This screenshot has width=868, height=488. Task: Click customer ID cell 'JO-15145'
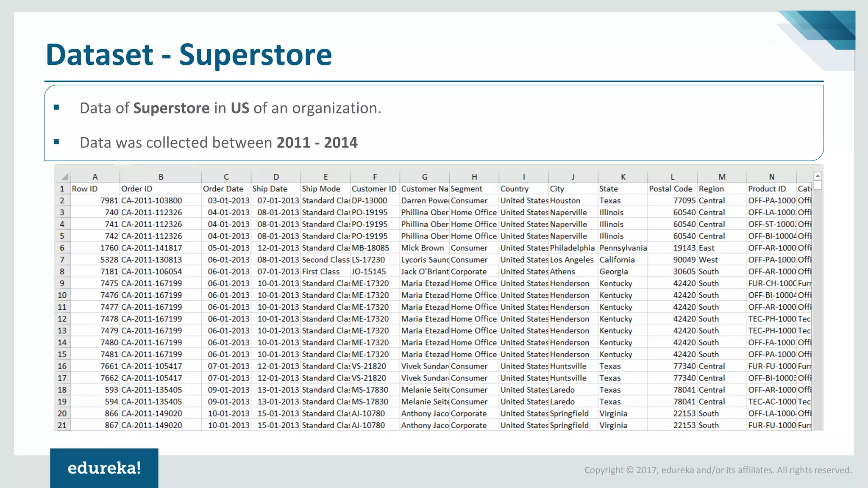[375, 272]
